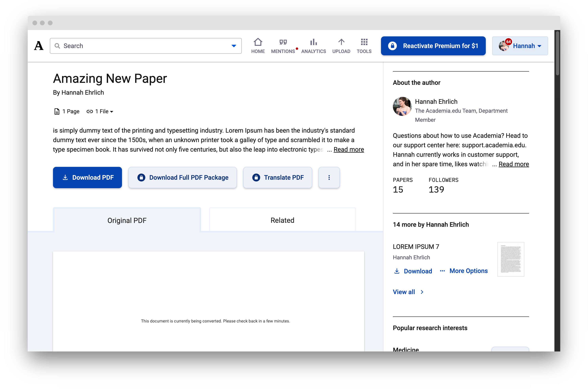Click the 'Popular research interests' heading
This screenshot has height=391, width=588.
(x=430, y=328)
